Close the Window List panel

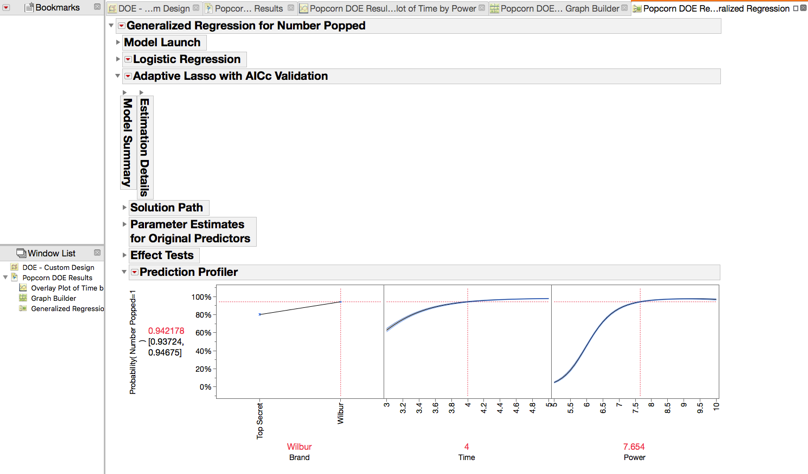tap(97, 252)
